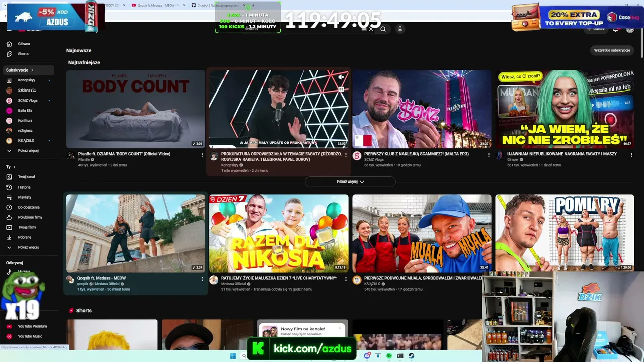Image resolution: width=644 pixels, height=362 pixels.
Task: Open the Wszystkie subskrypcje button
Action: pyautogui.click(x=612, y=50)
